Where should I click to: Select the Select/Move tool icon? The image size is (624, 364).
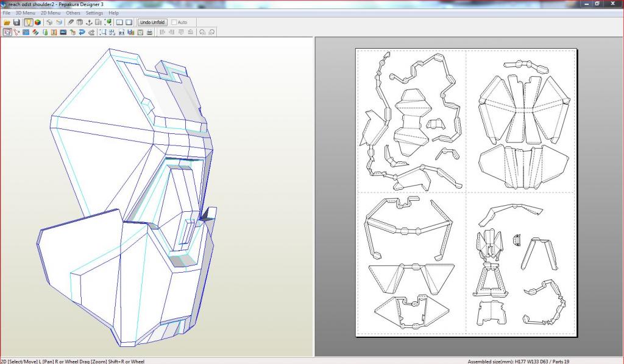pos(7,32)
